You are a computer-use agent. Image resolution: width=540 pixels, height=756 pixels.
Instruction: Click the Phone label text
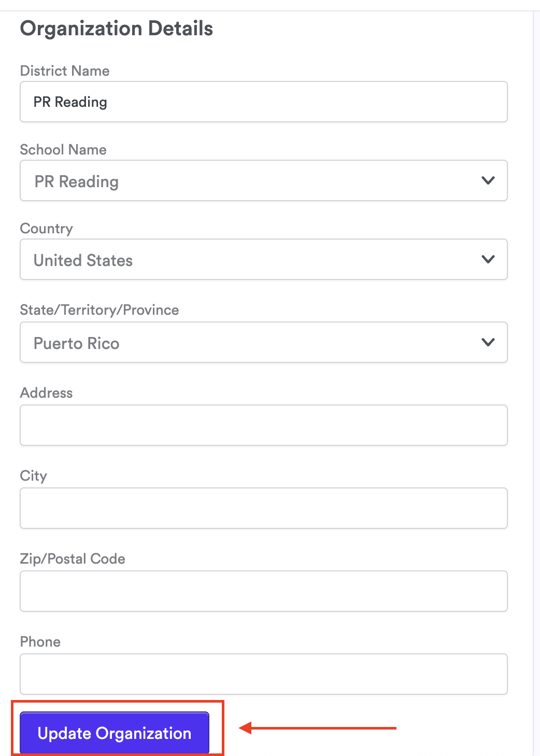click(x=40, y=642)
